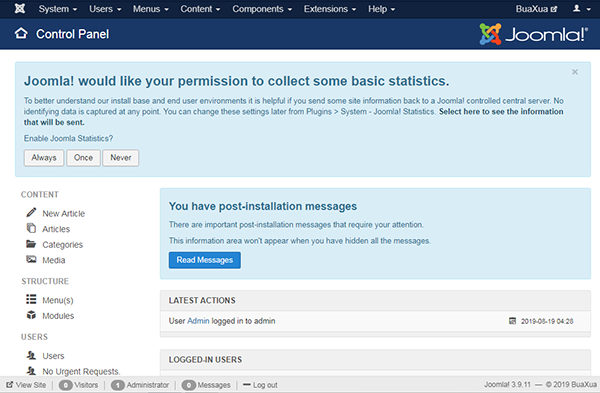Viewport: 600px width, 393px height.
Task: Click the pencil icon for New Article
Action: [31, 212]
